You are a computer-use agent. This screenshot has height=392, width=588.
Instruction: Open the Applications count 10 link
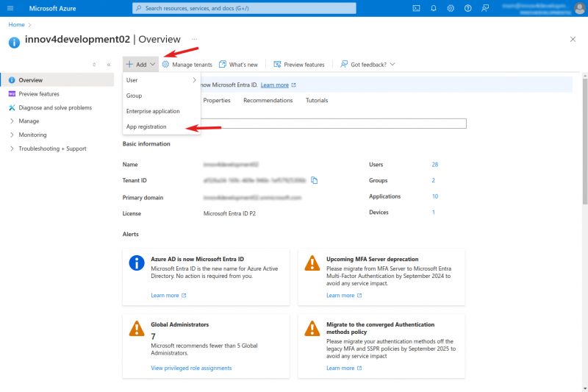(x=435, y=196)
